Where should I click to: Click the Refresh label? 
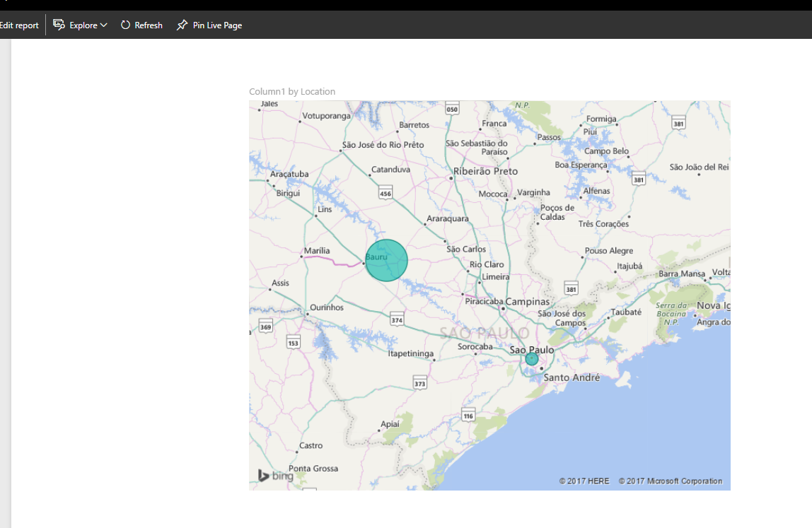click(x=149, y=25)
